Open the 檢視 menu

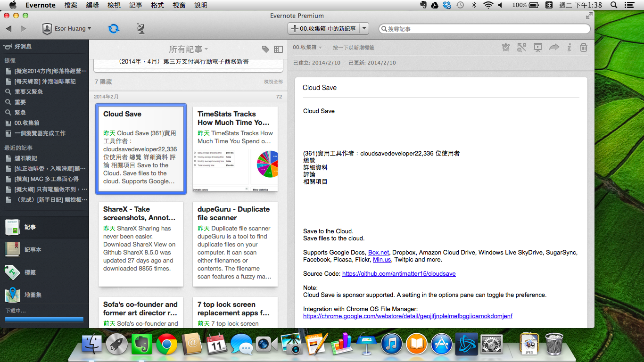coord(114,5)
